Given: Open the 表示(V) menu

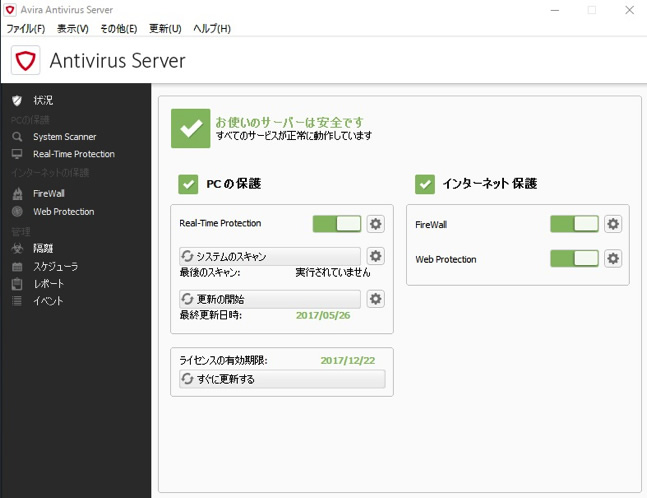Looking at the screenshot, I should pyautogui.click(x=73, y=28).
